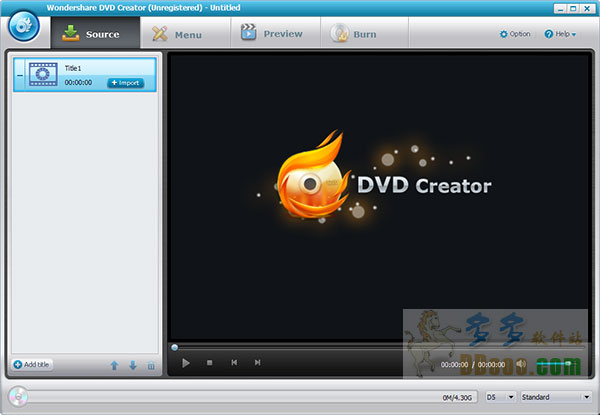Close the DVD Creator window
The width and height of the screenshot is (600, 415).
(x=587, y=8)
